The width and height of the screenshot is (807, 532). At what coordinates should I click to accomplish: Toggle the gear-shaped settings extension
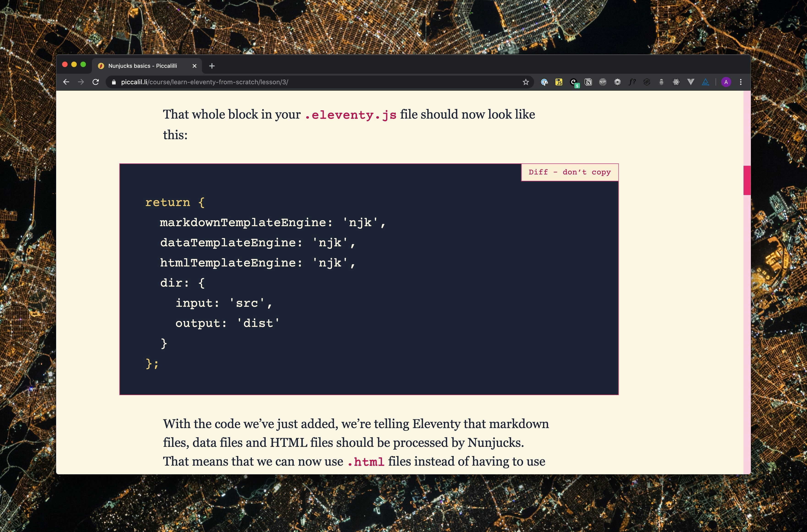coord(618,82)
